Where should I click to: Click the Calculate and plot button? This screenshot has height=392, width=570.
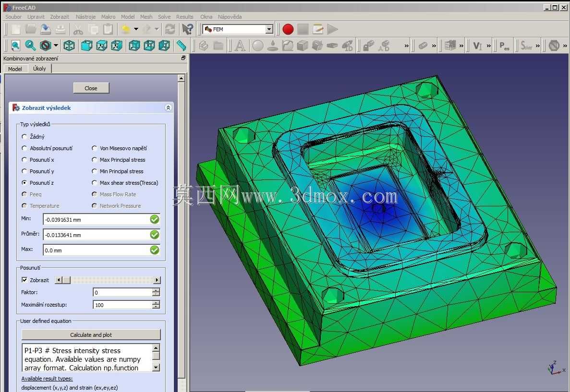[91, 334]
